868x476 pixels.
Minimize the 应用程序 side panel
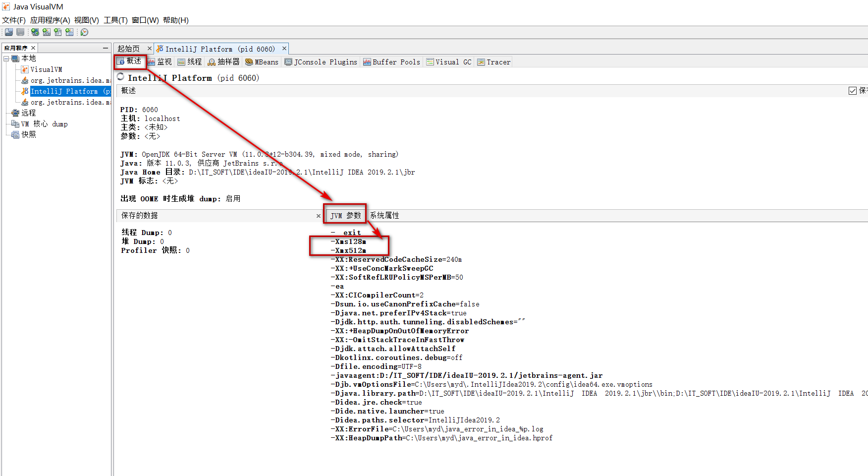[106, 48]
